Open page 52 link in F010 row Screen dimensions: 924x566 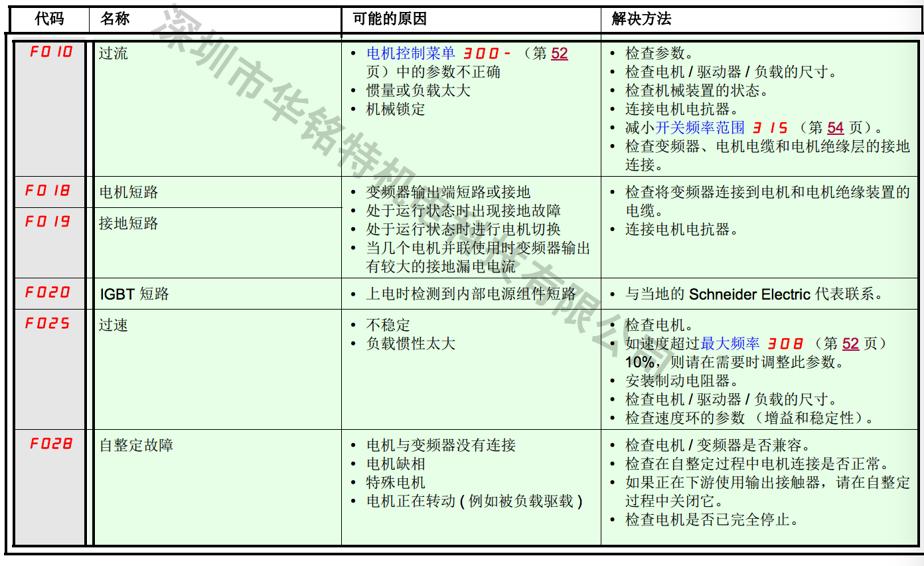559,54
